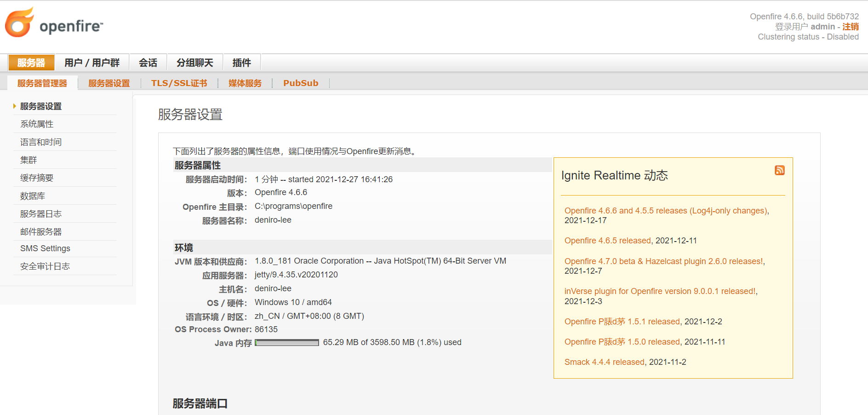Open the Openfire 4.6.6 and 4.5.5 releases news link
Viewport: 868px width, 415px height.
point(666,211)
